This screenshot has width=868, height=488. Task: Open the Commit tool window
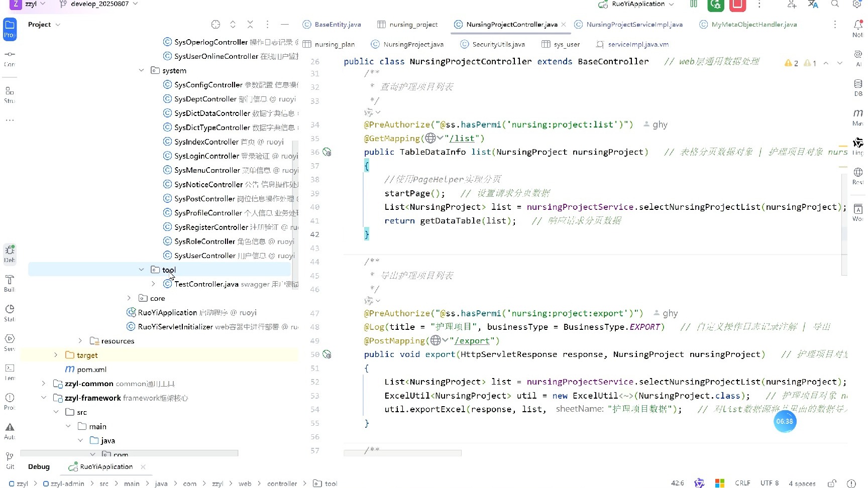10,58
